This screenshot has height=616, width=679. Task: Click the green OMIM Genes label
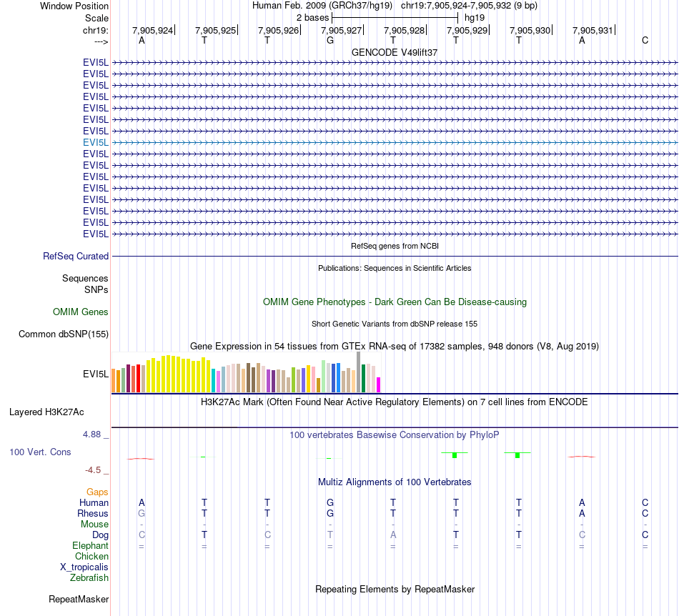[81, 312]
